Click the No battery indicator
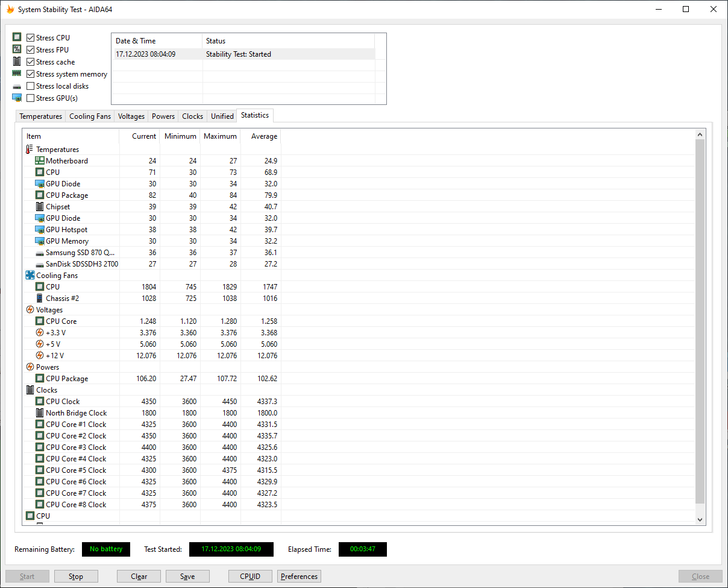 tap(106, 549)
